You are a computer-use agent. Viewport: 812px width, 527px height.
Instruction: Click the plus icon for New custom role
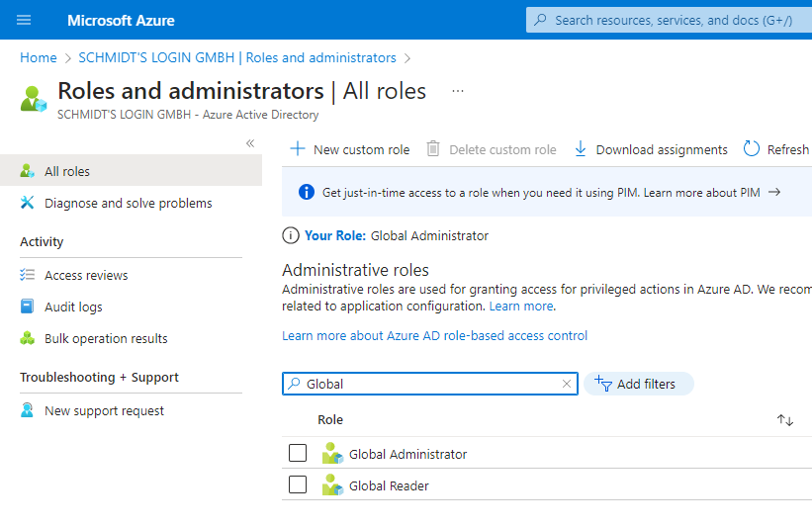pos(298,149)
